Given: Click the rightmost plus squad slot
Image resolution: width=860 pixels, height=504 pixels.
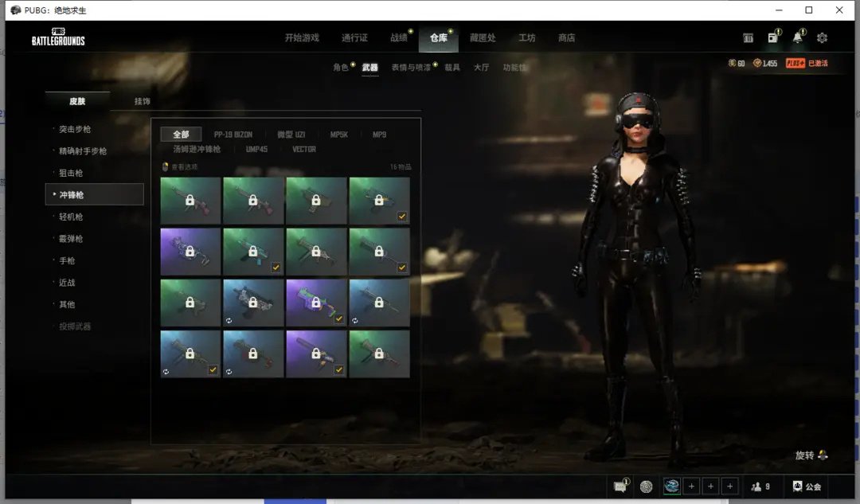Looking at the screenshot, I should (730, 486).
